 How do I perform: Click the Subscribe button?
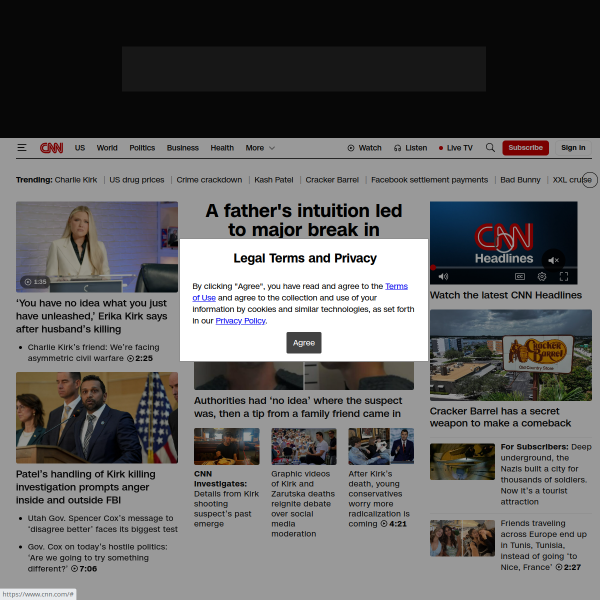[x=525, y=148]
